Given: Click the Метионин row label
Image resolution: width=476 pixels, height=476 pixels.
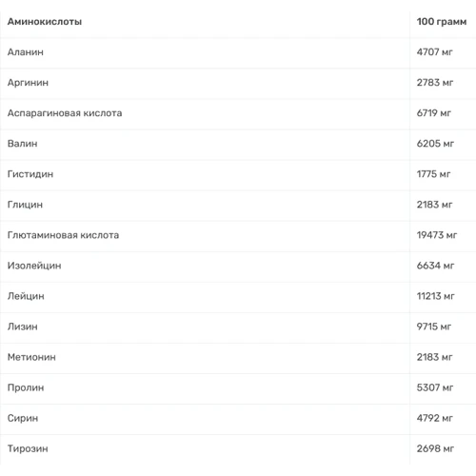Looking at the screenshot, I should coord(31,357).
